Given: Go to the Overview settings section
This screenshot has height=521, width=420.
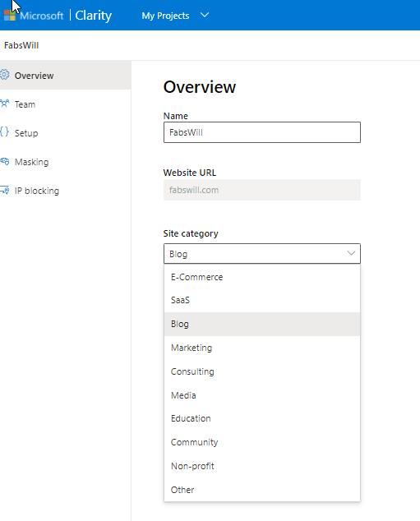Looking at the screenshot, I should click(65, 75).
